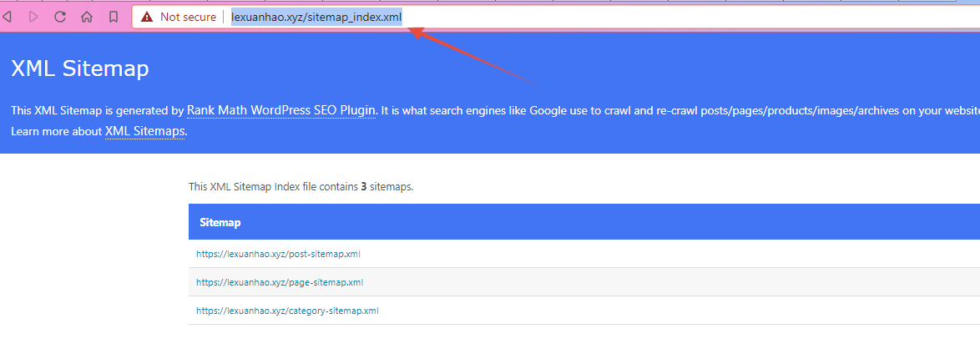Viewport: 980px width, 349px height.
Task: Click the sitemap count sentence above the table
Action: 301,186
